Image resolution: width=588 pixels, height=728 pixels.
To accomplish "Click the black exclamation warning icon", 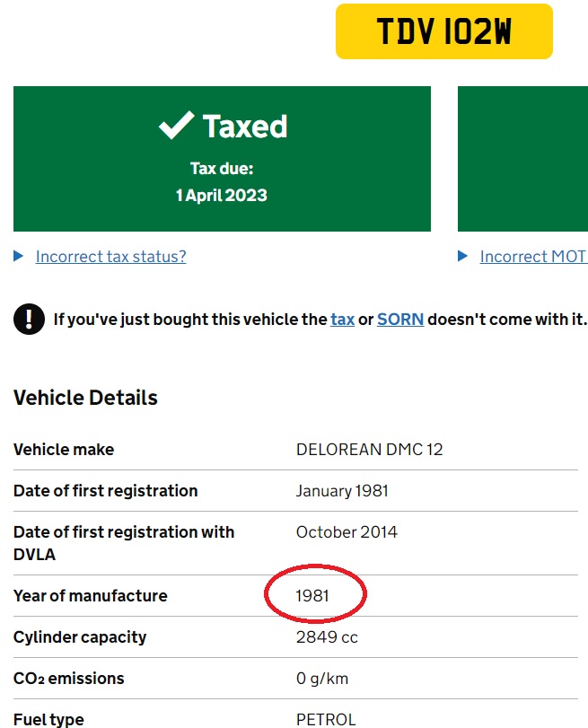I will [x=29, y=319].
